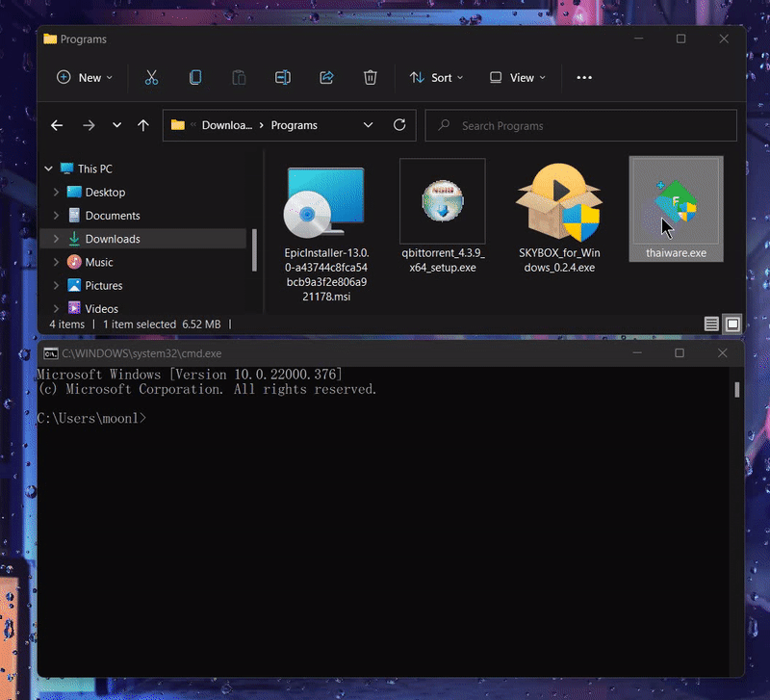Close the Programs explorer window
Viewport: 770px width, 700px height.
(x=724, y=39)
